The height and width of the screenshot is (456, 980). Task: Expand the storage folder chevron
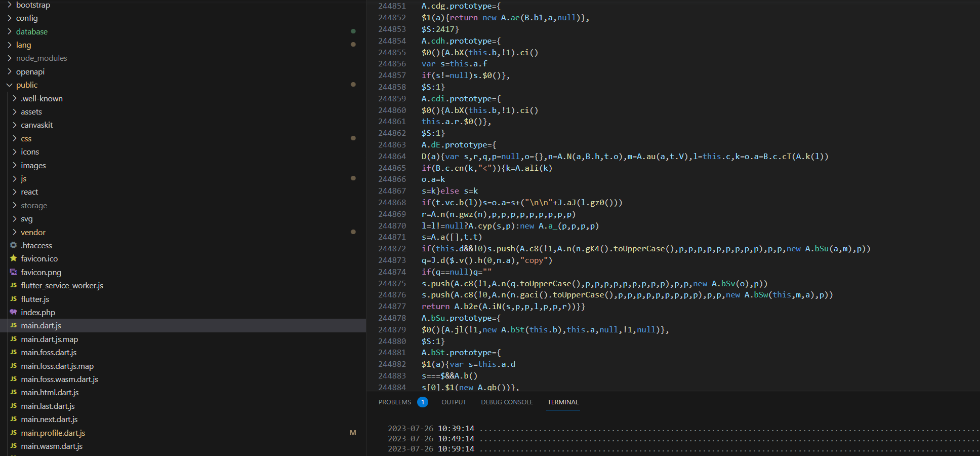15,205
